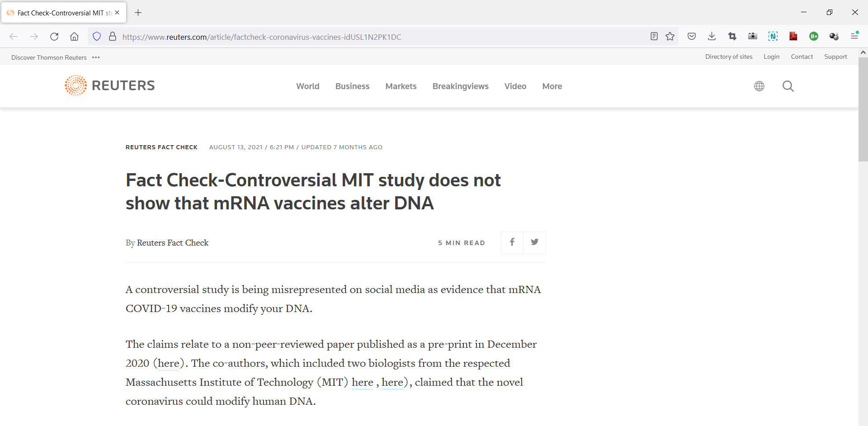
Task: Click the vertical page scrollbar thumb
Action: tap(863, 109)
